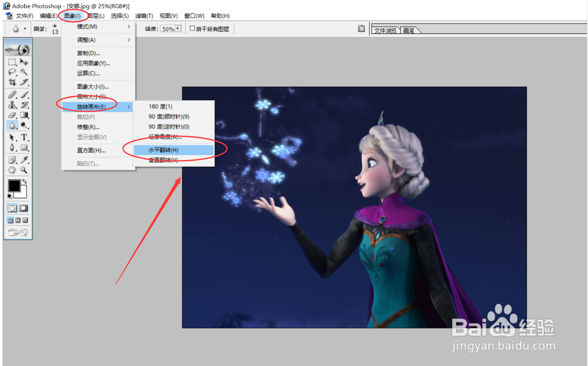Select the Crop tool
This screenshot has width=588, height=366.
click(x=12, y=82)
